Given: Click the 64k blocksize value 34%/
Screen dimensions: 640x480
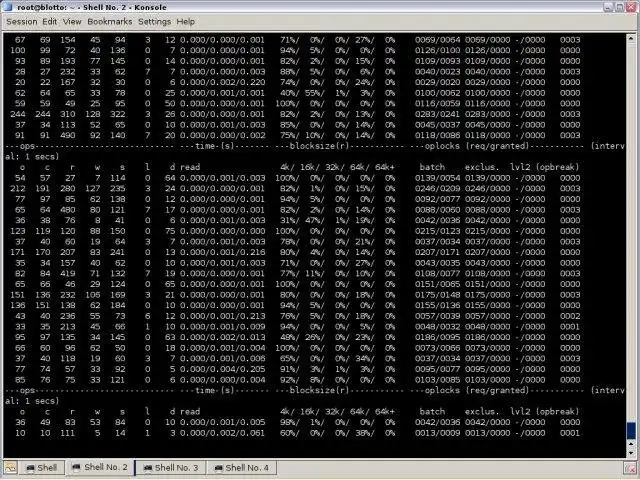Looking at the screenshot, I should 364,358.
